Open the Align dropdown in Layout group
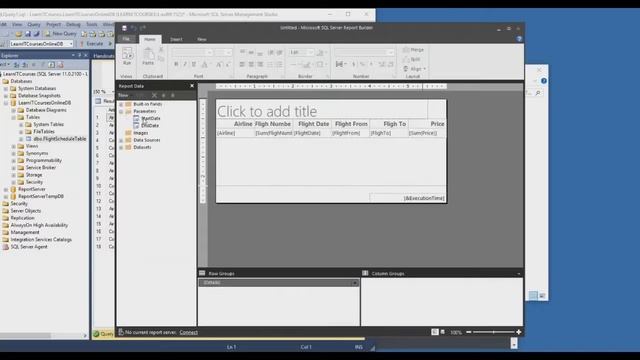The image size is (640, 360). [414, 69]
